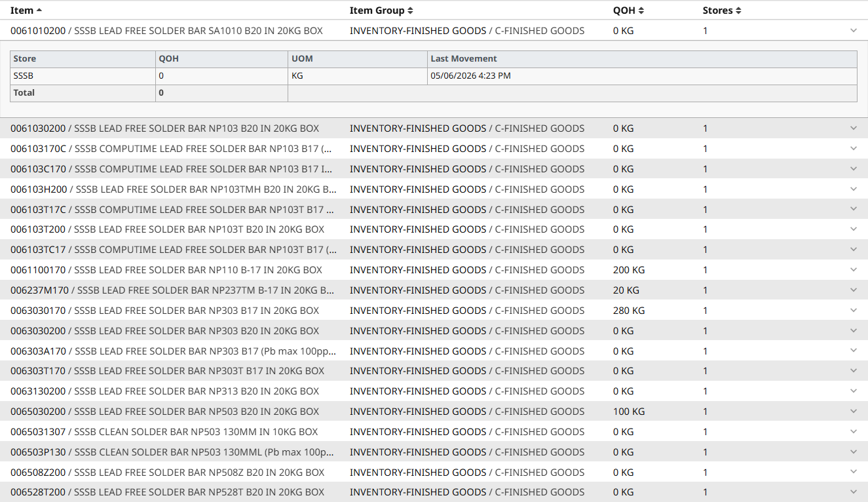Viewport: 868px width, 502px height.
Task: Select item 0061030200 NP103 B20 text
Action: pos(165,128)
